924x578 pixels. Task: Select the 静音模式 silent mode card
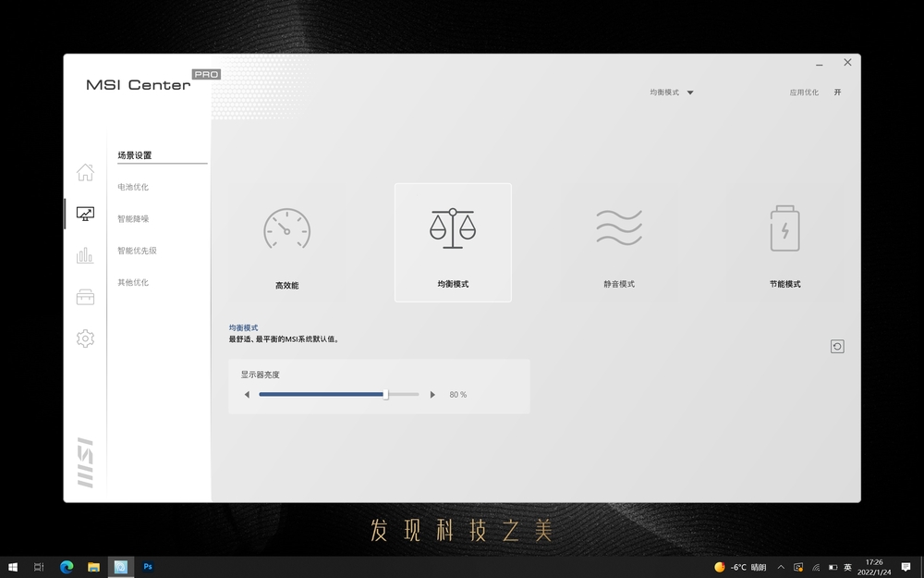pyautogui.click(x=619, y=243)
